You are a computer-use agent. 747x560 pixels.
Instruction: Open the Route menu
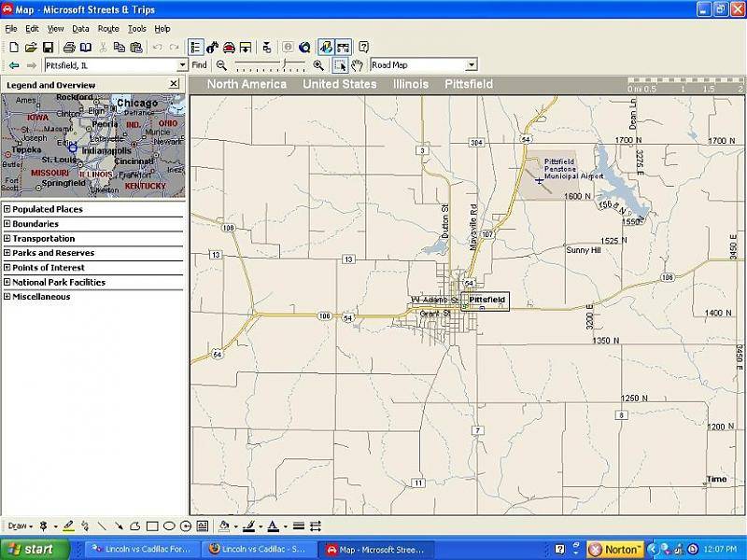108,29
